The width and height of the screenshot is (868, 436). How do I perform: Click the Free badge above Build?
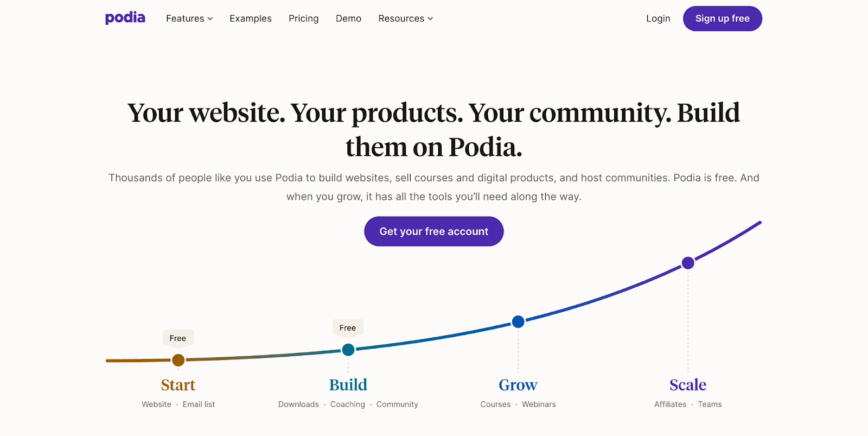coord(348,328)
